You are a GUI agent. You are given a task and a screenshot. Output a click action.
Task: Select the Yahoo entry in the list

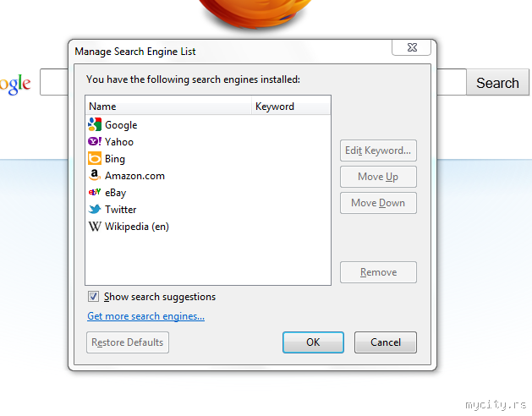point(208,142)
